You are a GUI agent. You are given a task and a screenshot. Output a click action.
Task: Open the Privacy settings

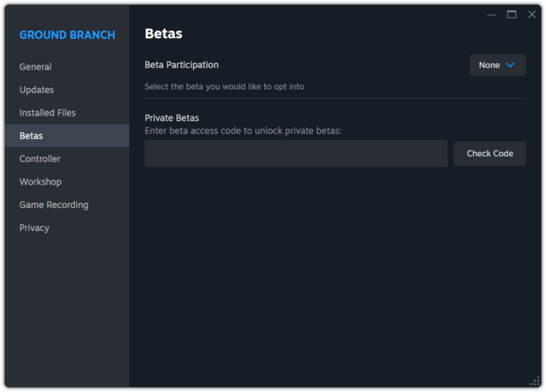34,228
